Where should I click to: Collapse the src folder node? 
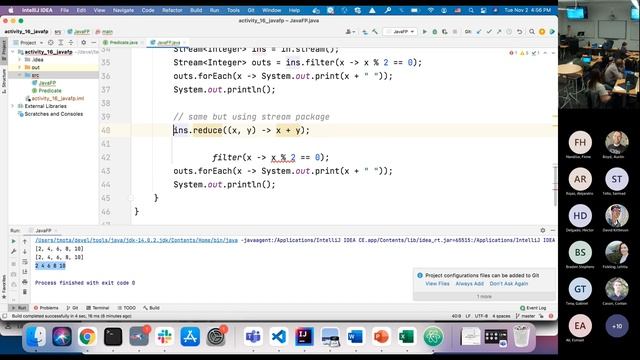coord(20,75)
